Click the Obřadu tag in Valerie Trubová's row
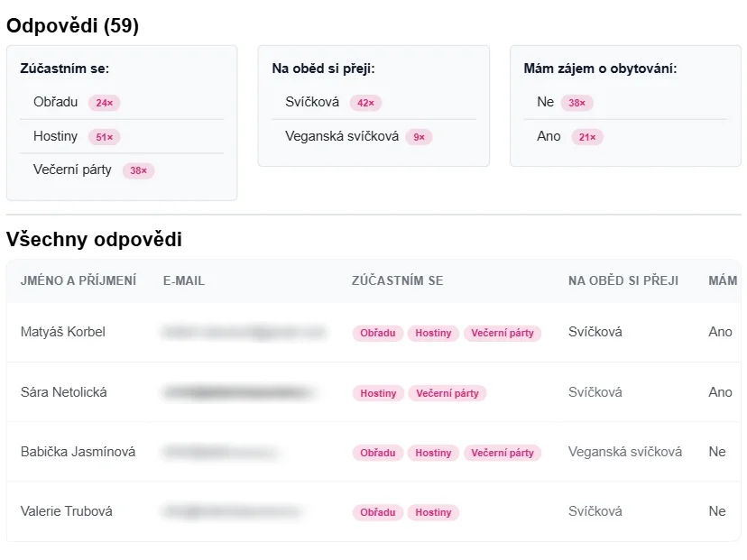This screenshot has height=560, width=747. 377,512
